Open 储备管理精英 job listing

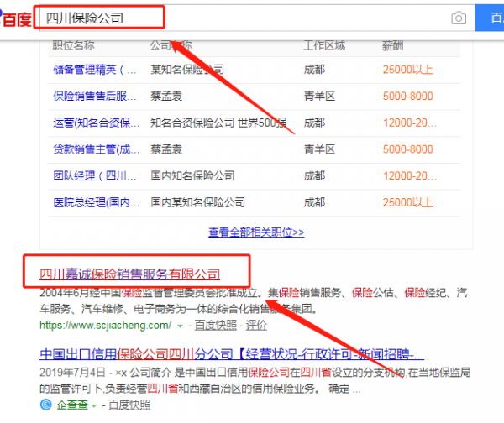pyautogui.click(x=94, y=70)
